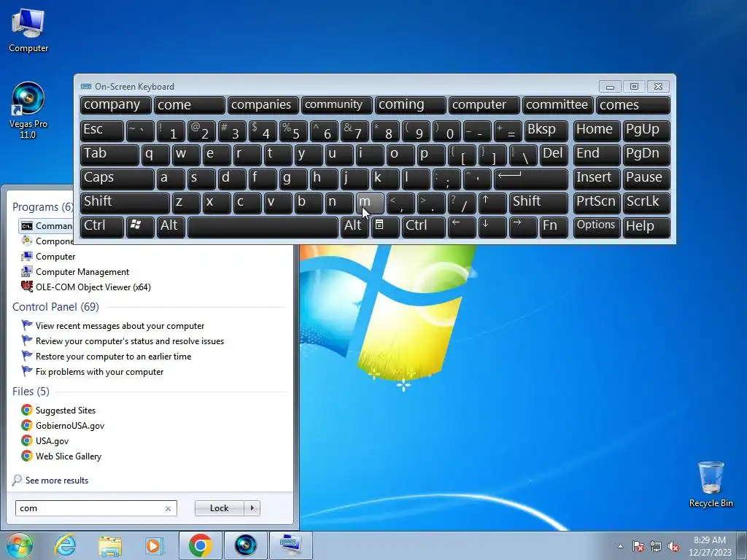Show hidden system tray icons arrow
Screen dimensions: 747x560
tap(620, 546)
